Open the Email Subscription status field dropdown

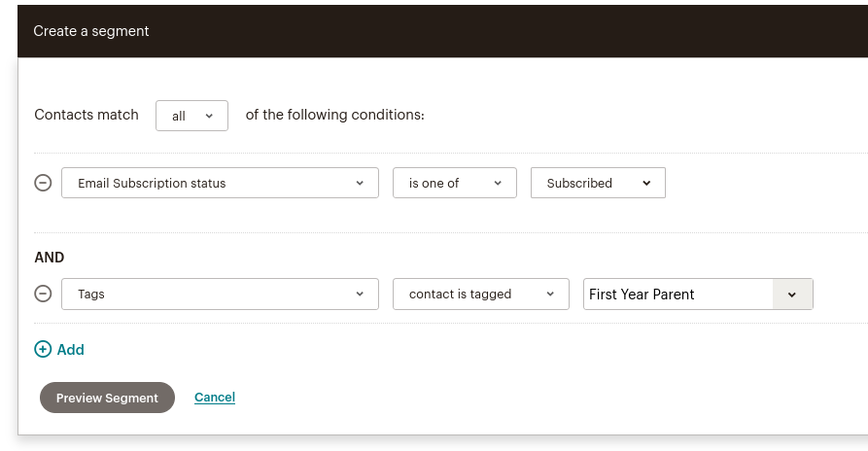click(x=220, y=183)
